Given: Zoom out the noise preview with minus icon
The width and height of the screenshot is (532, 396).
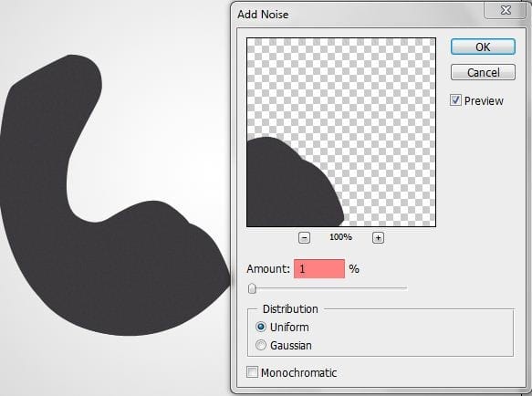Looking at the screenshot, I should pyautogui.click(x=304, y=237).
